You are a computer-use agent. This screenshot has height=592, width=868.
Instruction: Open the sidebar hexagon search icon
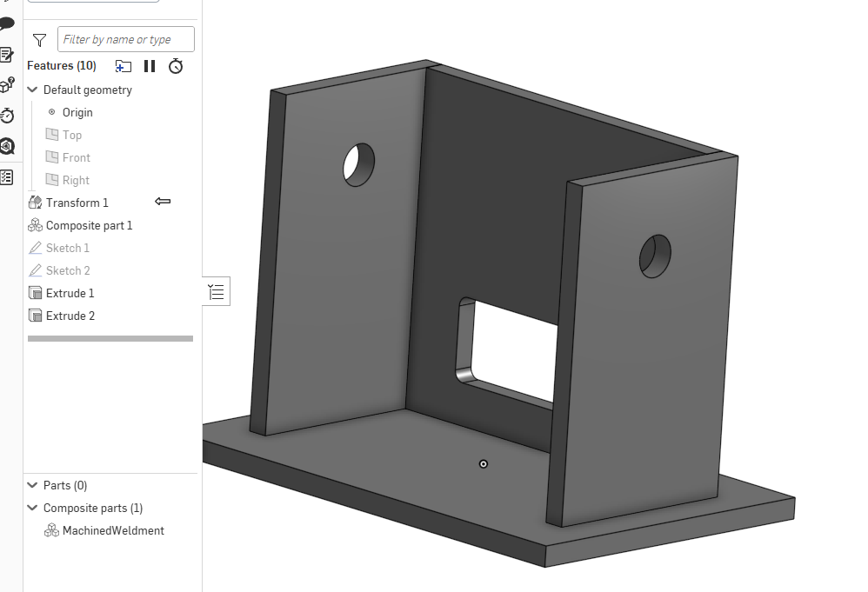tap(7, 146)
